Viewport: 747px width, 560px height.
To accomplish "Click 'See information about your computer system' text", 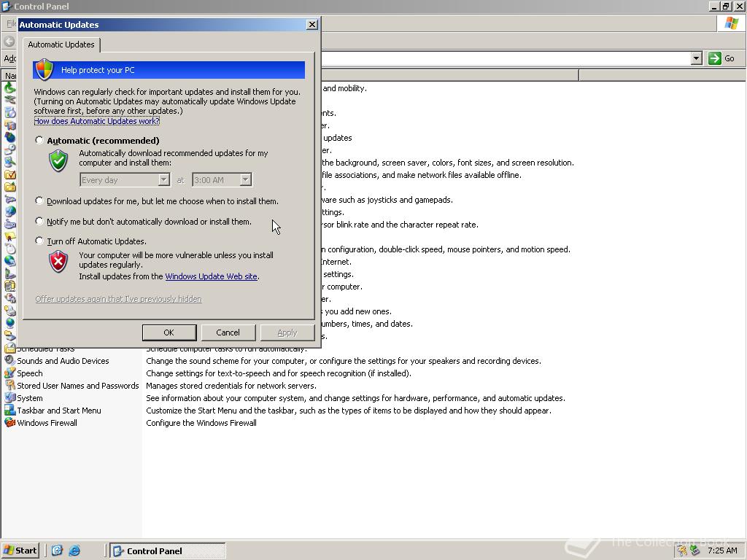I will coord(355,398).
